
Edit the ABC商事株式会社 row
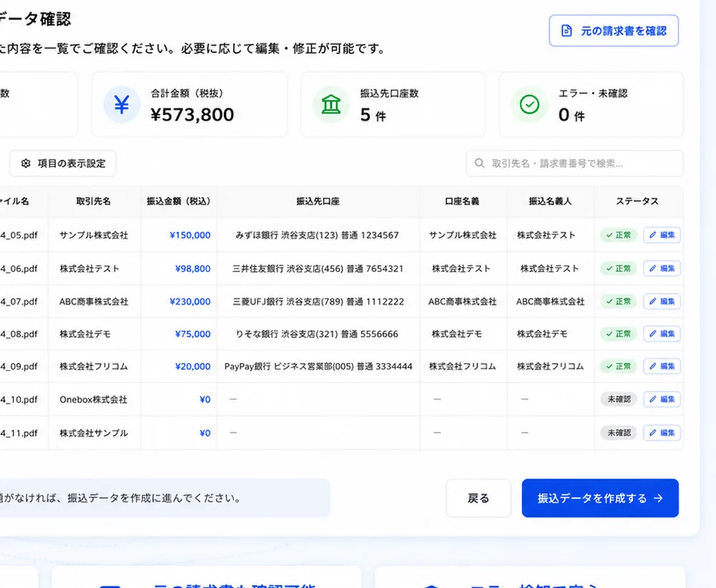click(x=662, y=301)
